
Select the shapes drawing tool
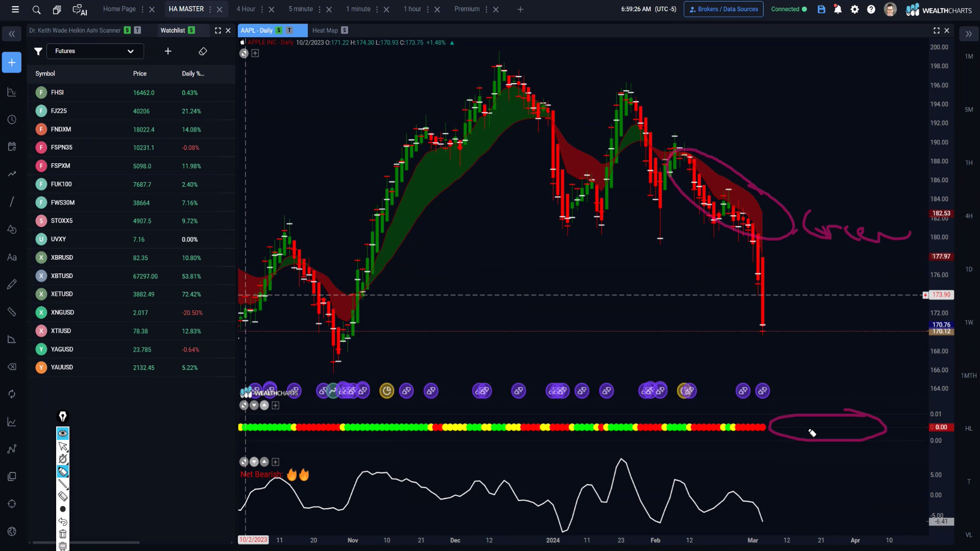[12, 230]
